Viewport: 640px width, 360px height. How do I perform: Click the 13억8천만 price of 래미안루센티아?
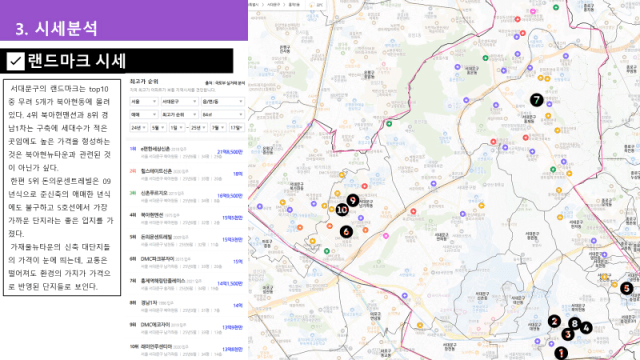click(x=232, y=349)
